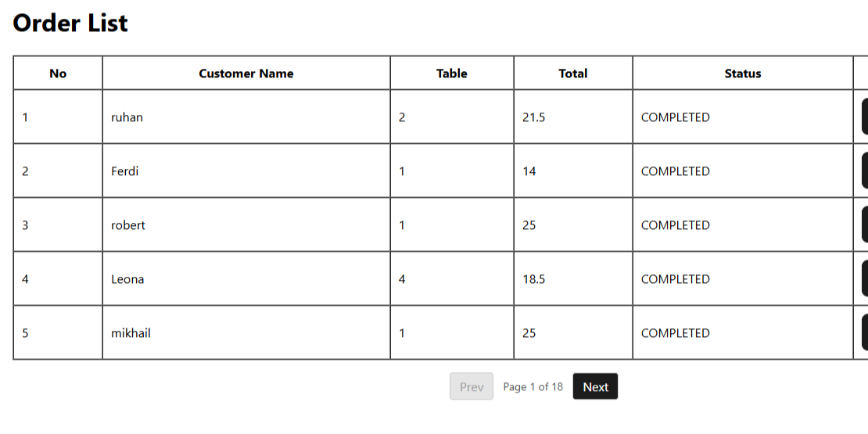The image size is (868, 434).
Task: Click the total 21.5 cell
Action: pyautogui.click(x=534, y=117)
